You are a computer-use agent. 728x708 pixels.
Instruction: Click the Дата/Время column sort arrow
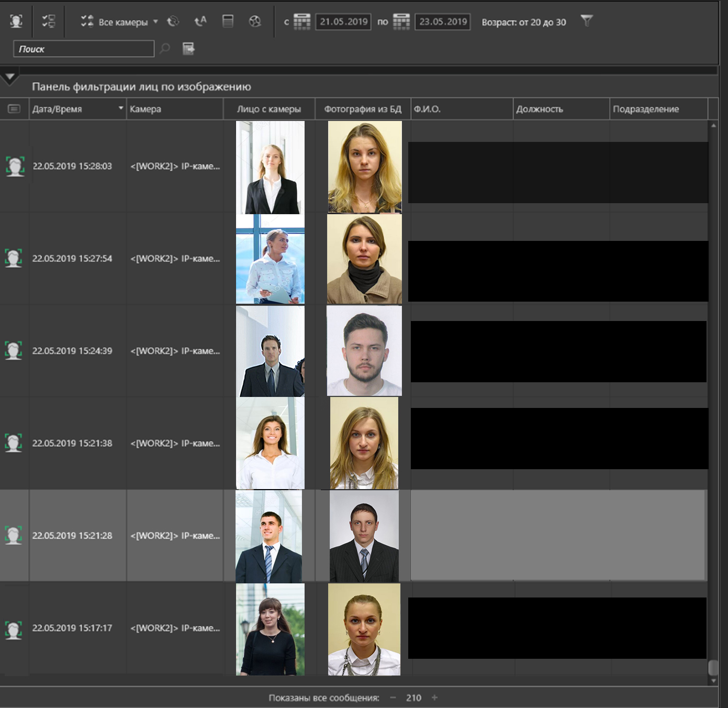121,108
